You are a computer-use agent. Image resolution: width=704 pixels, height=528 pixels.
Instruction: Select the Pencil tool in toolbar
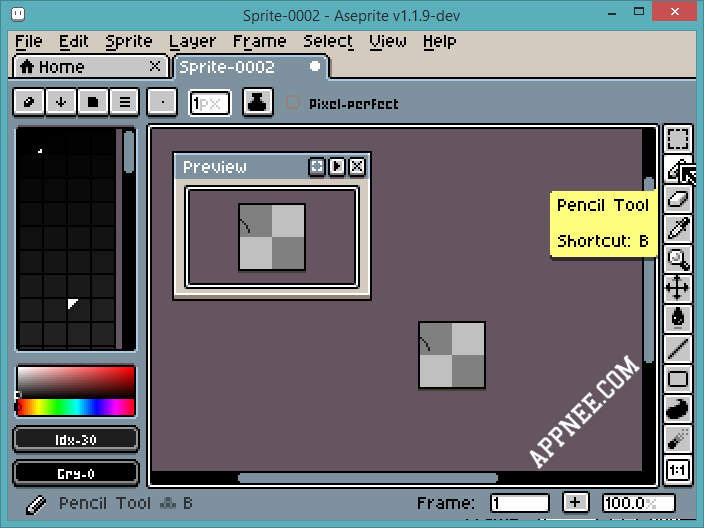tap(678, 169)
